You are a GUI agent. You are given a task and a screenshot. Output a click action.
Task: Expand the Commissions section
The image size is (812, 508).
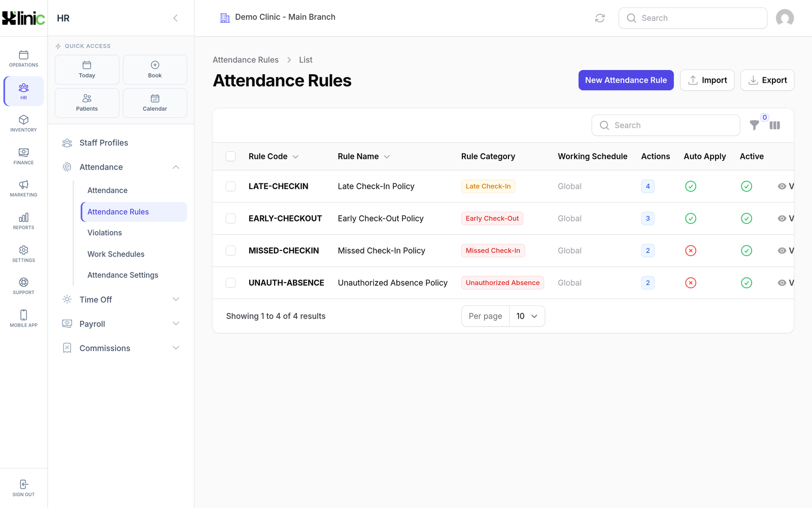click(176, 348)
